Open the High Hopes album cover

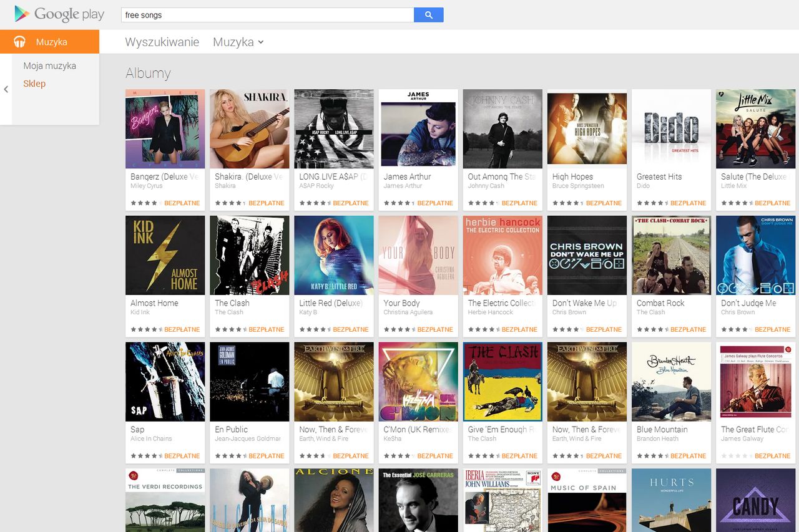[x=587, y=128]
